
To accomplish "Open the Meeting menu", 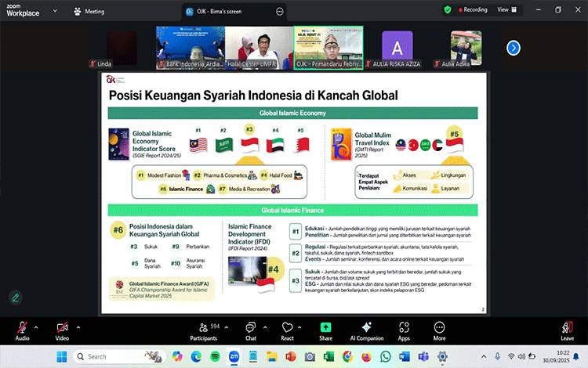I will pyautogui.click(x=89, y=12).
